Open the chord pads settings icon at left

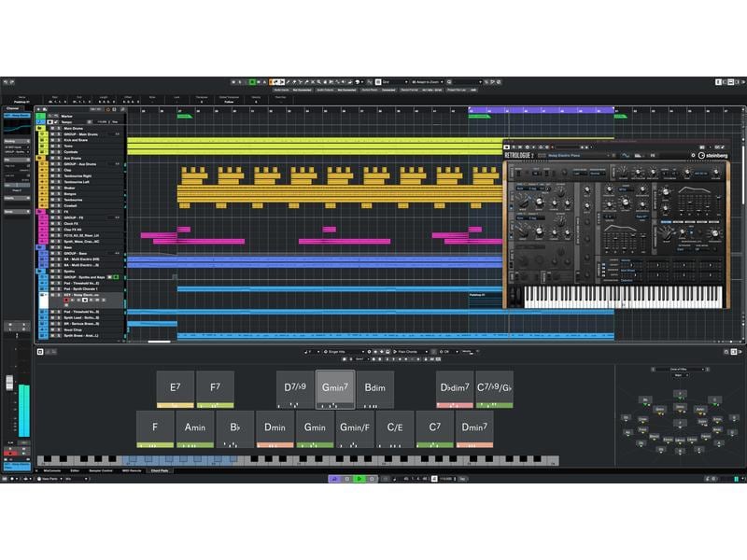[x=40, y=352]
